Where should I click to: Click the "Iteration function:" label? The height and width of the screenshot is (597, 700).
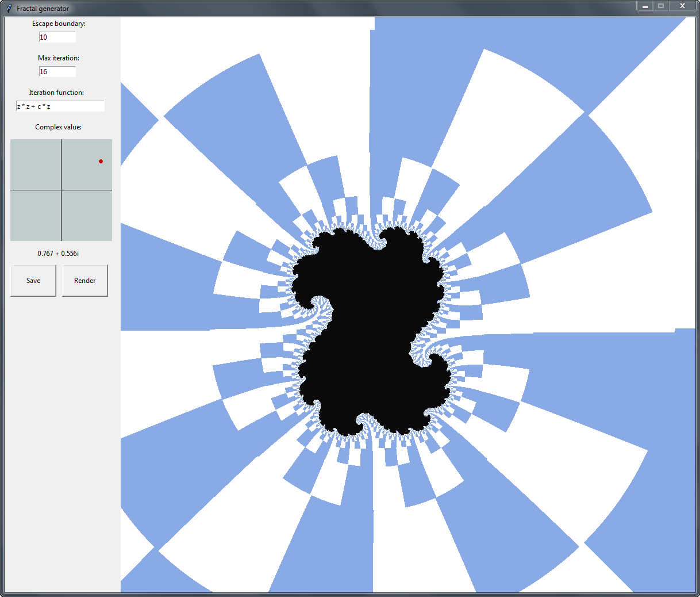[56, 93]
